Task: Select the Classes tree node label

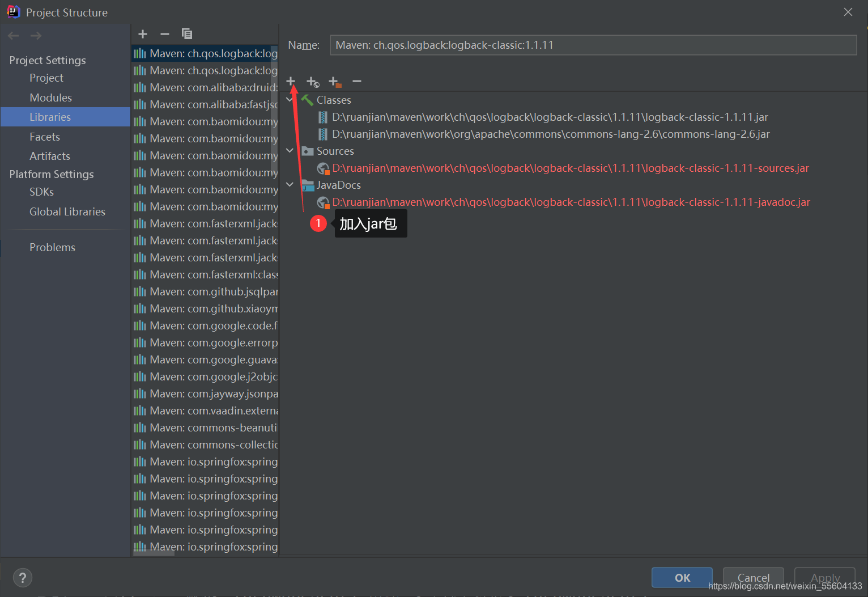Action: coord(334,100)
